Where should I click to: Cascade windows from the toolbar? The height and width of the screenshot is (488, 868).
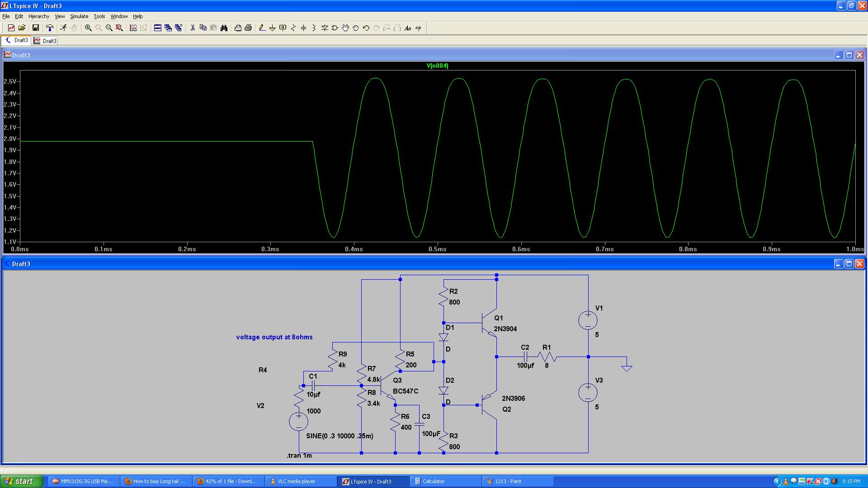[x=168, y=28]
